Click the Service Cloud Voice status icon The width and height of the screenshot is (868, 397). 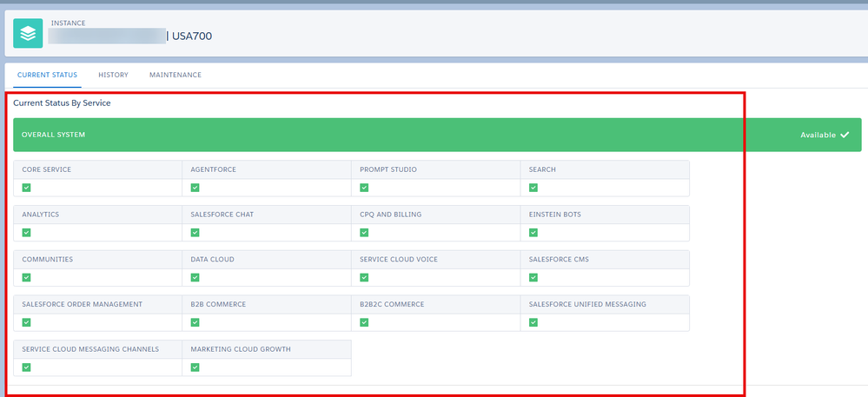[x=364, y=277]
